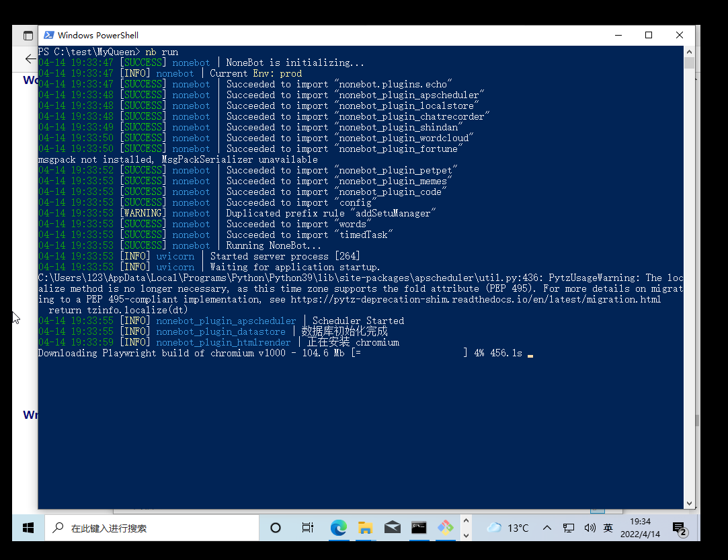This screenshot has height=560, width=728.
Task: Click 'msgpack not installed' message line
Action: pyautogui.click(x=178, y=160)
